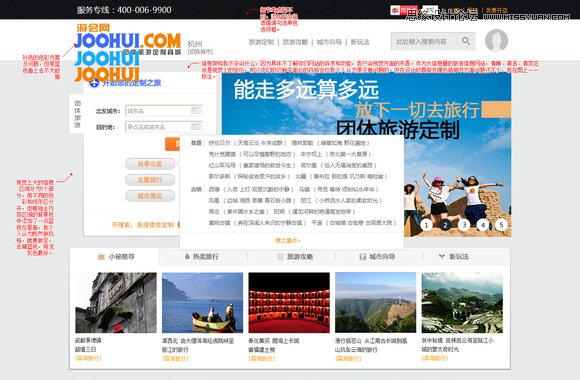Screen dimensions: 580x380
Task: Click the icon on 旅游攻略 tab
Action: [280, 257]
